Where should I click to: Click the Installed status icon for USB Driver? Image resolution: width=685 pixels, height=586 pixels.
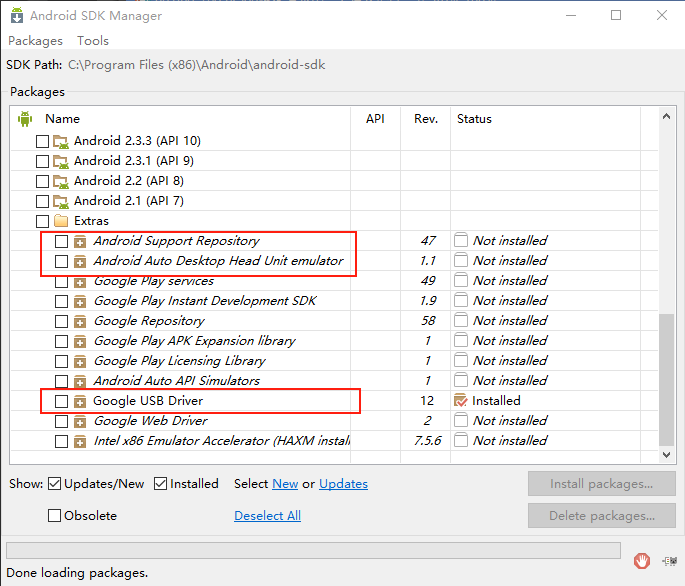[x=460, y=400]
